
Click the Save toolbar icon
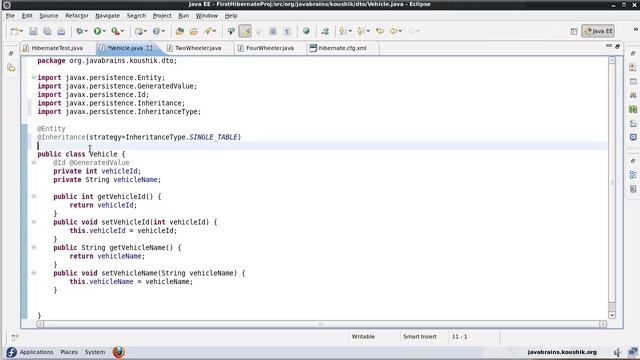pyautogui.click(x=33, y=31)
